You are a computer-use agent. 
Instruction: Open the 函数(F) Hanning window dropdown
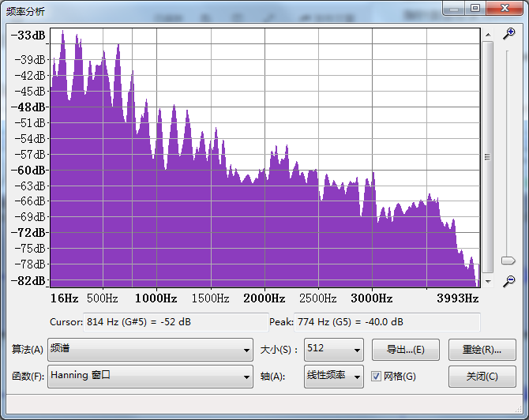click(x=150, y=376)
